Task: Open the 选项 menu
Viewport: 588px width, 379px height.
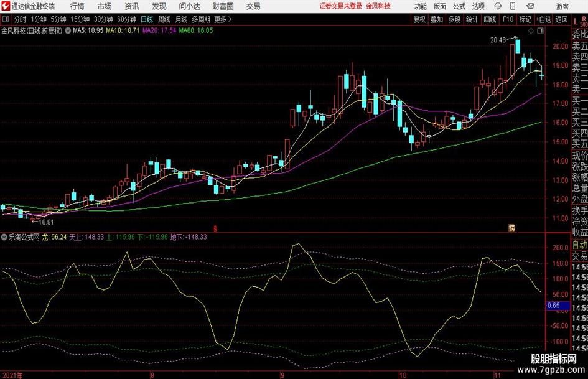Action: (x=478, y=6)
